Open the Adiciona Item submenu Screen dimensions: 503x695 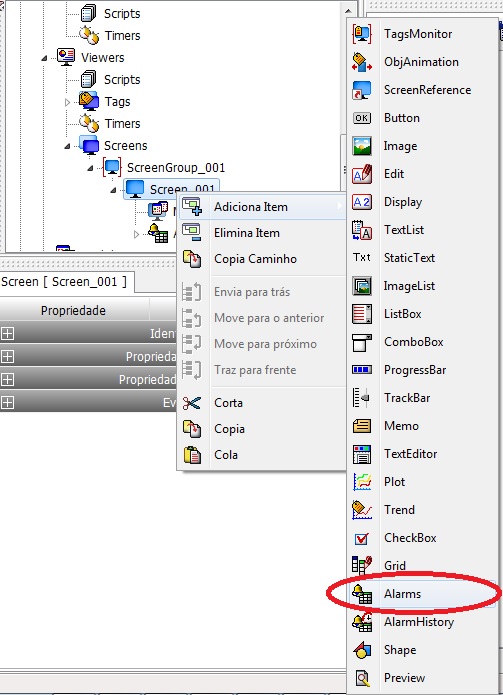pos(262,207)
